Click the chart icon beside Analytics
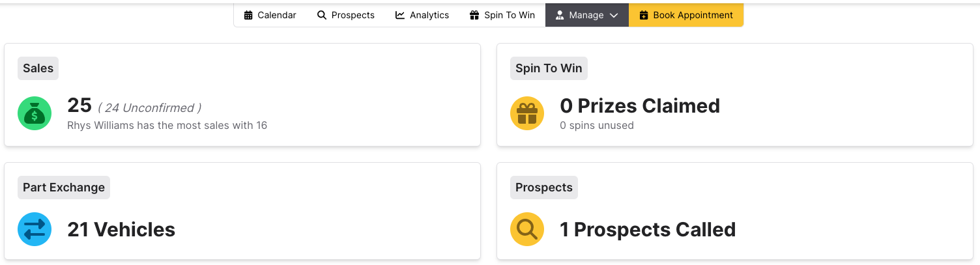This screenshot has height=265, width=980. coord(400,15)
